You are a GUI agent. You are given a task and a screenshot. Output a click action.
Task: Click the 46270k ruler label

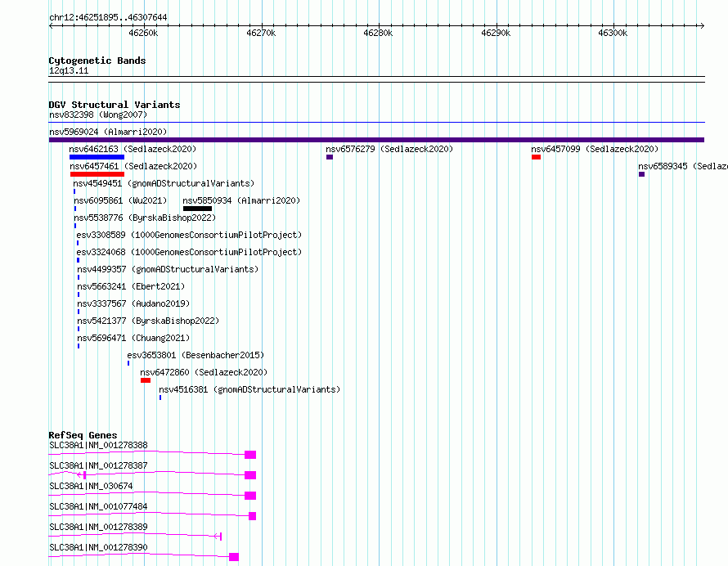pos(261,33)
